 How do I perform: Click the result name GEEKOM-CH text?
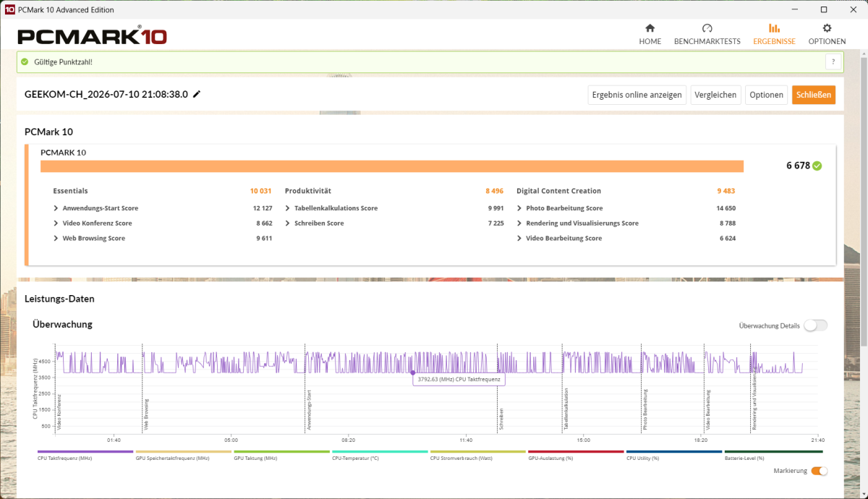106,94
